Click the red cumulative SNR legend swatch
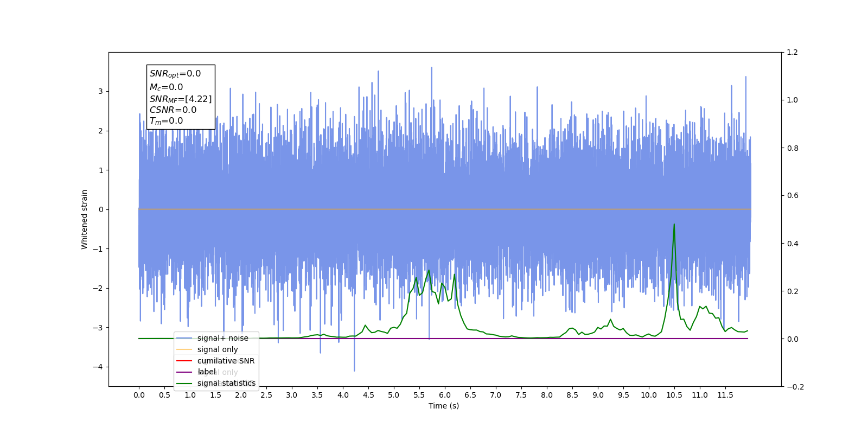 (x=184, y=361)
